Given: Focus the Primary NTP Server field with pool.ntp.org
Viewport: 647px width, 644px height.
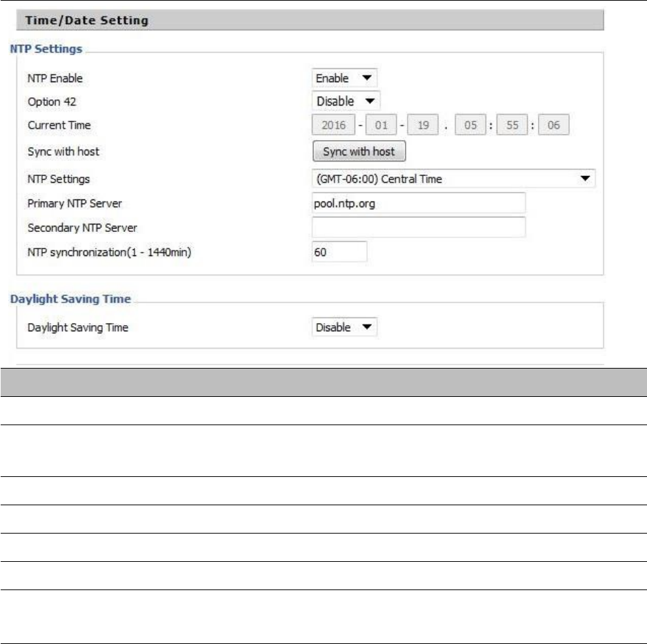Looking at the screenshot, I should [x=419, y=203].
